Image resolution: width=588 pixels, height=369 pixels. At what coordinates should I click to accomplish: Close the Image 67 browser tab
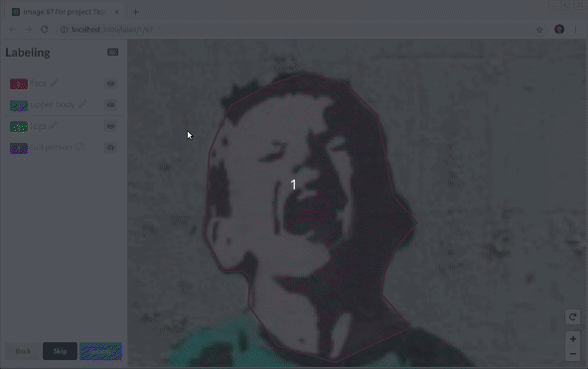tap(116, 12)
